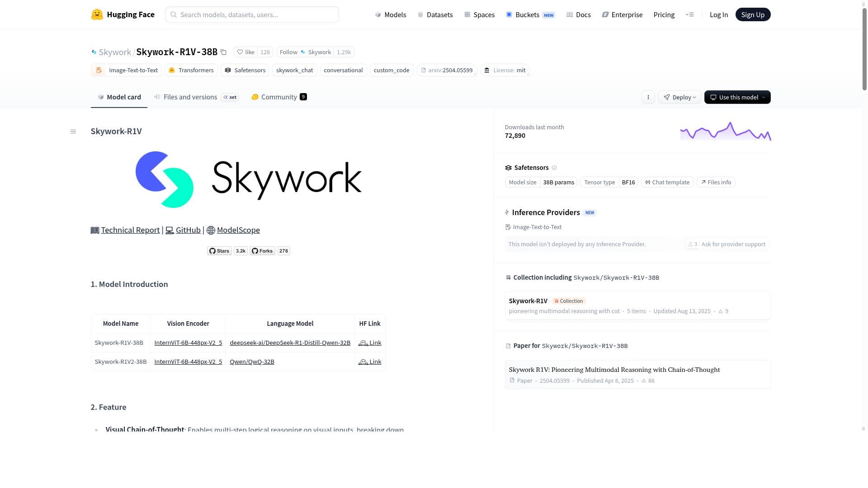Click the Sign Up button
The width and height of the screenshot is (868, 488).
tap(752, 14)
